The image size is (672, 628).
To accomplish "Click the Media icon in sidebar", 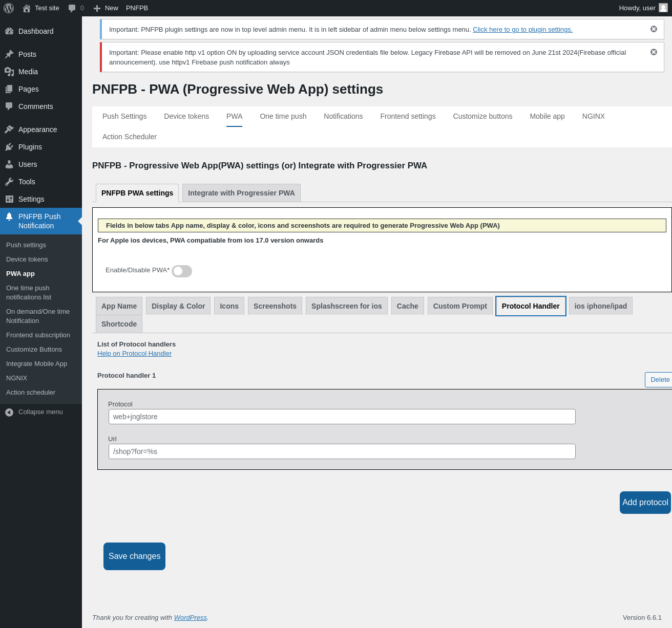I will 9,72.
